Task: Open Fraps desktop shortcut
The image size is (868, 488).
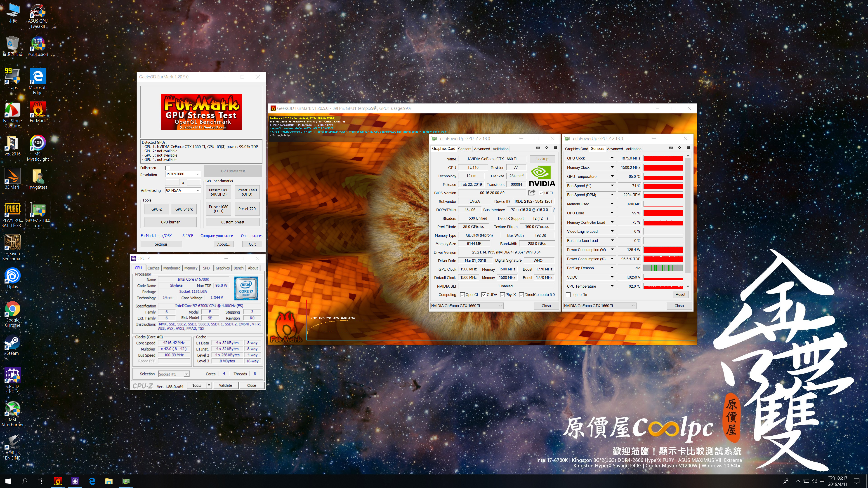Action: 12,79
